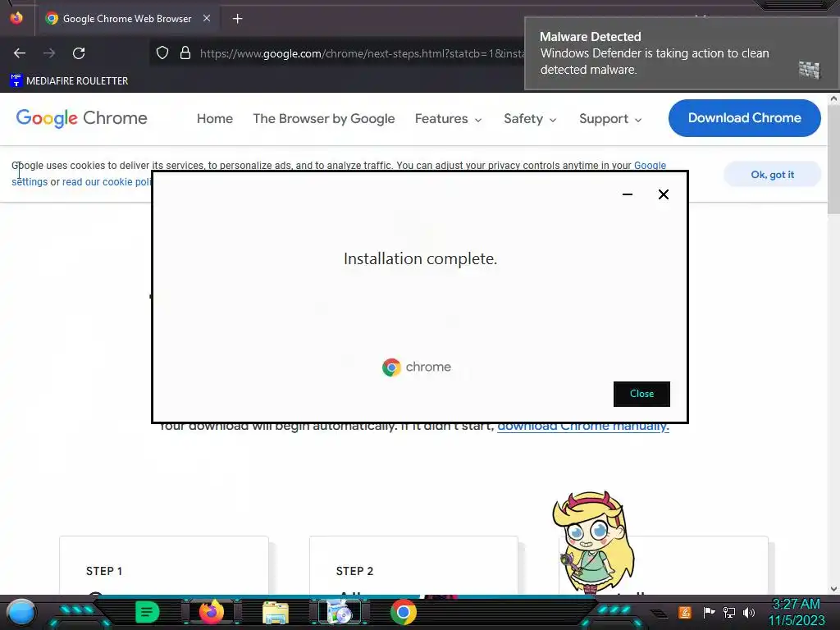The width and height of the screenshot is (840, 630).
Task: Click the scrollbar down arrow
Action: coord(833,589)
